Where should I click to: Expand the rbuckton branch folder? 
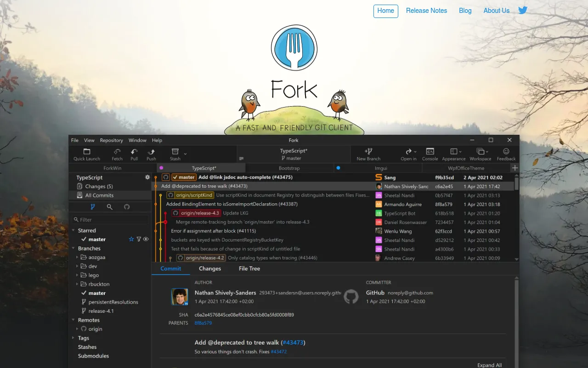(x=77, y=284)
